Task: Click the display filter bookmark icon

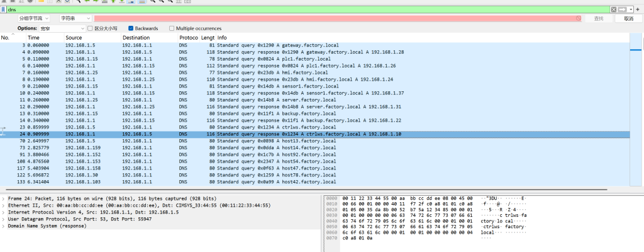Action: 3,9
